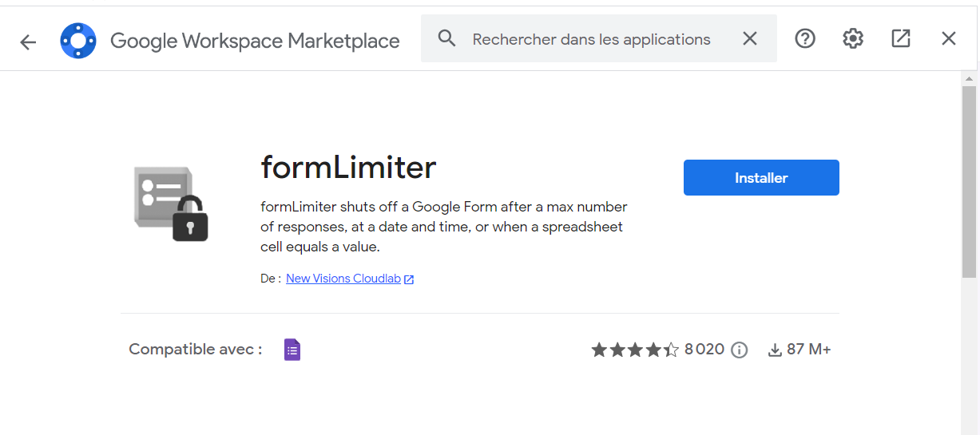
Task: Click the formLimiter lock app icon
Action: click(171, 204)
